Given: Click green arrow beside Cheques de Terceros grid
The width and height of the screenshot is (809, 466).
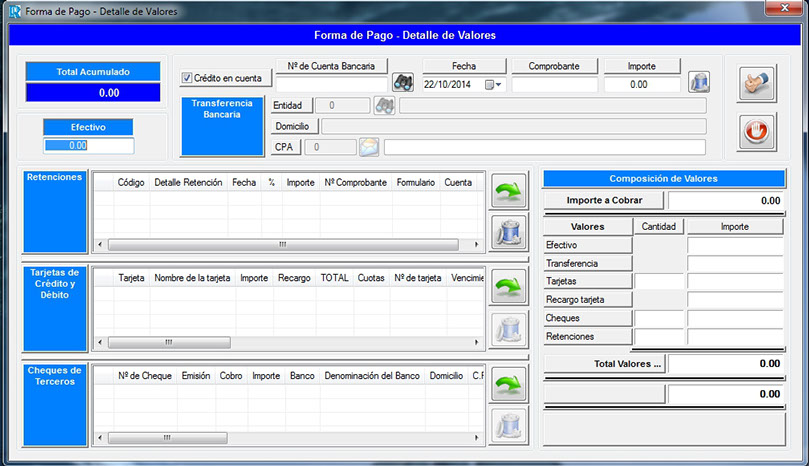Looking at the screenshot, I should [509, 382].
